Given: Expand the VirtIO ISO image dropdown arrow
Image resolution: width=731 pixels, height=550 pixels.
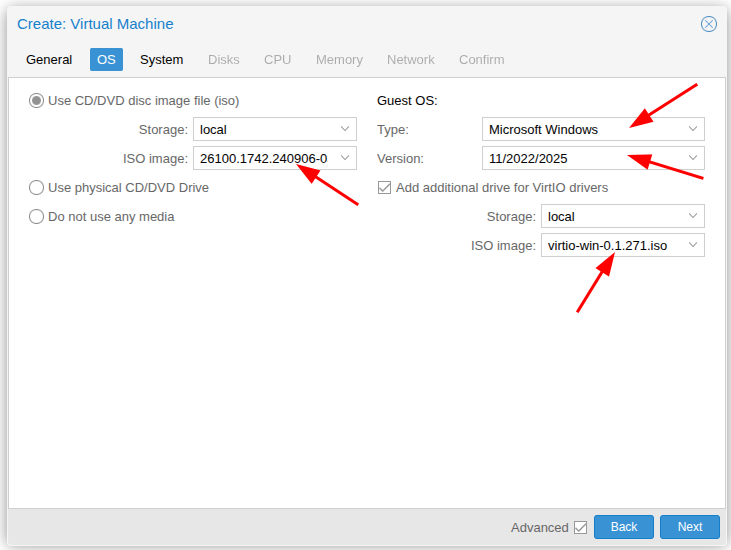Looking at the screenshot, I should 693,245.
